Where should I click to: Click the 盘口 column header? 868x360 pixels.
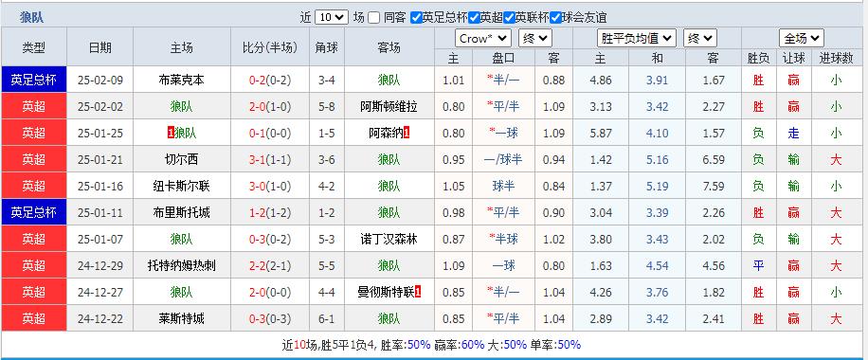(x=503, y=58)
